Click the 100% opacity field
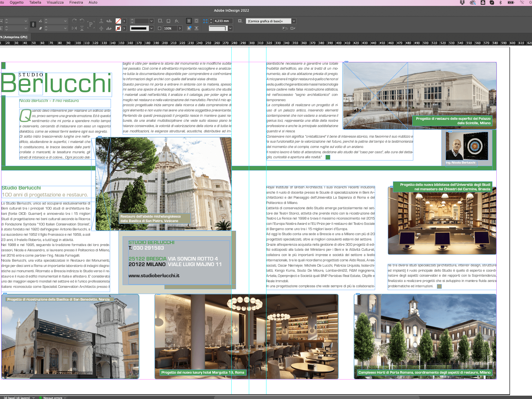Image resolution: width=532 pixels, height=399 pixels. click(170, 28)
